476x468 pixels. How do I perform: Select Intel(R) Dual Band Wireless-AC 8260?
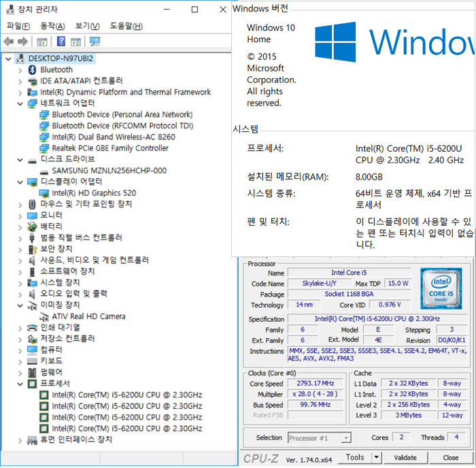[114, 137]
